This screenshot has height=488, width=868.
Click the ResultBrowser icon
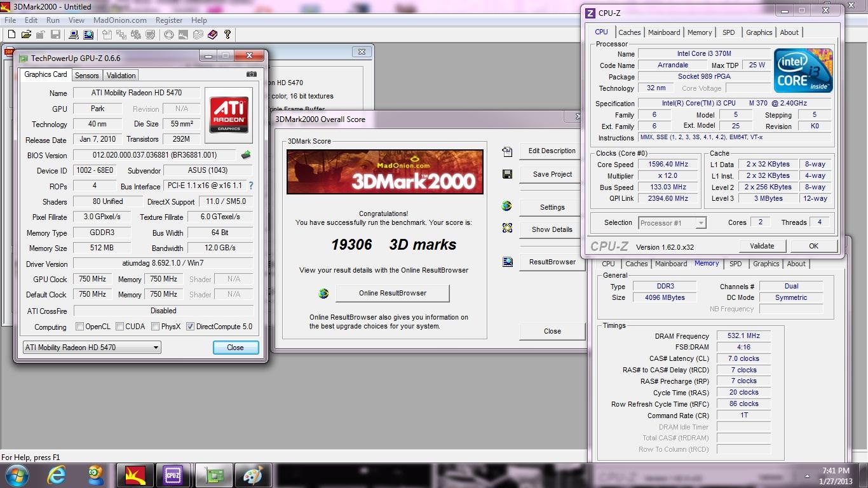507,261
